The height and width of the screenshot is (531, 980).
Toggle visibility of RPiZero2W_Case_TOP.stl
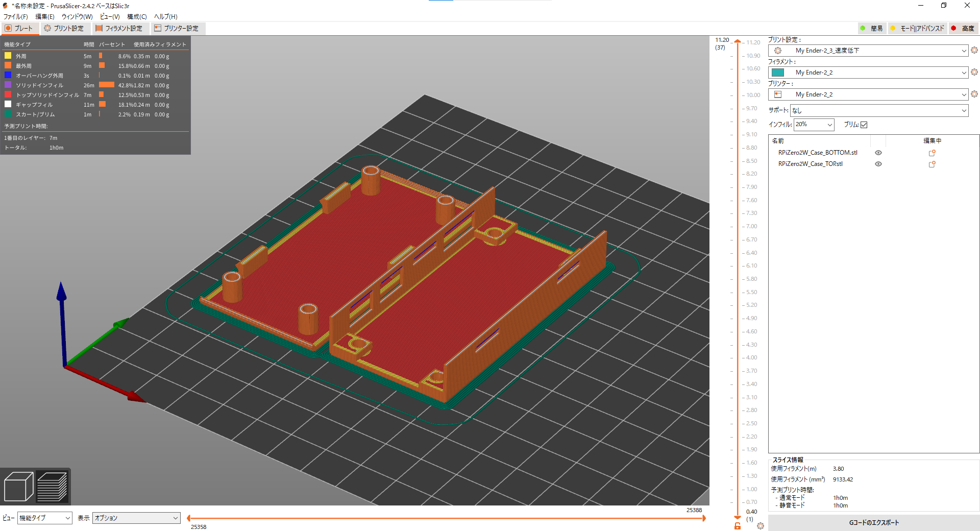click(878, 164)
